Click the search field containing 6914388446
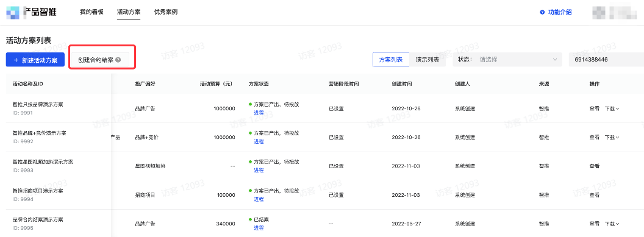The width and height of the screenshot is (644, 237). point(606,60)
